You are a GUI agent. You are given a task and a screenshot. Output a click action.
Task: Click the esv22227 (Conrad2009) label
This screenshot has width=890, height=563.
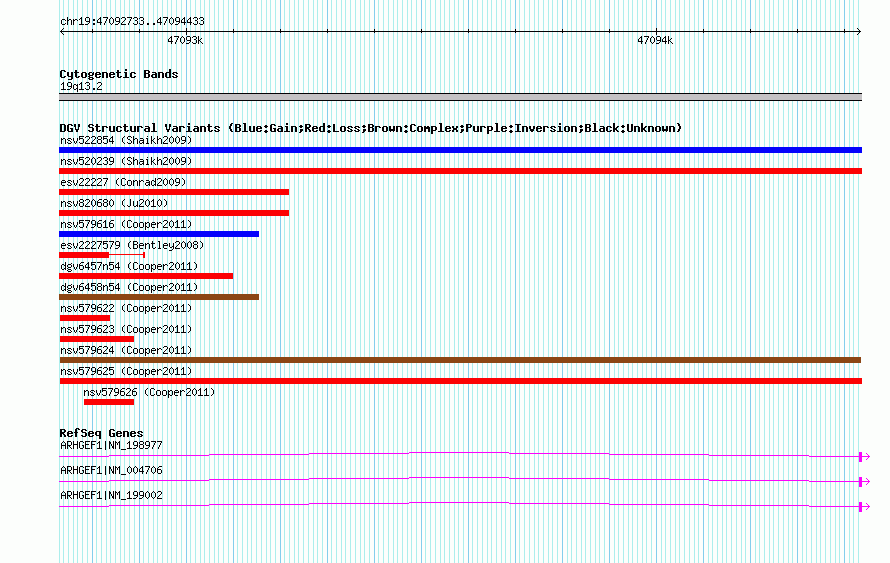point(123,182)
